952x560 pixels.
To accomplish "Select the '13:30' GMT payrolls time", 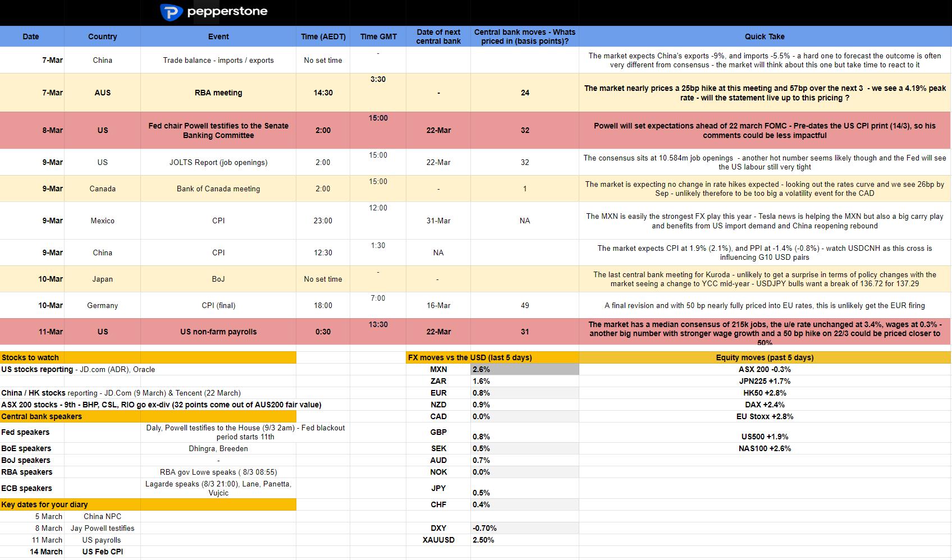I will (x=378, y=332).
